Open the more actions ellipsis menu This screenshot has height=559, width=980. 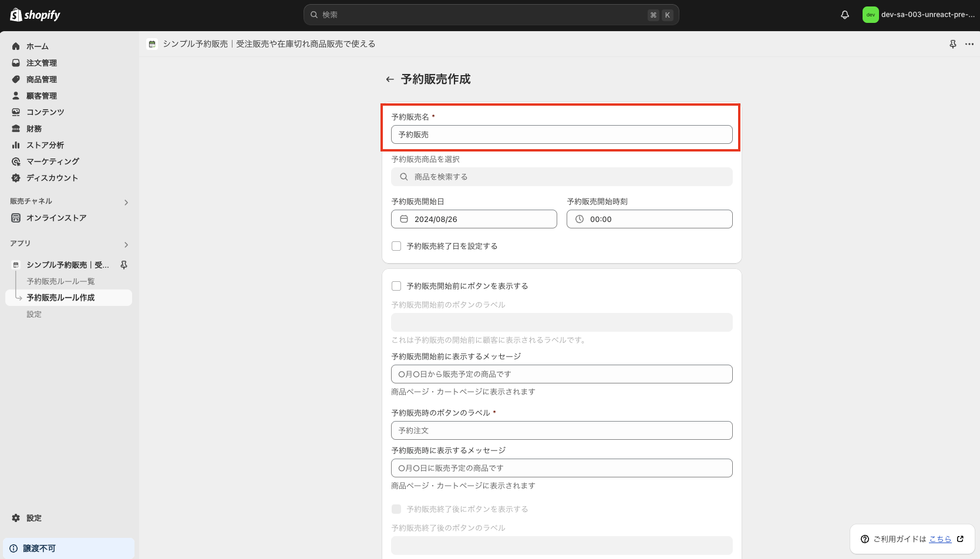[x=969, y=44]
